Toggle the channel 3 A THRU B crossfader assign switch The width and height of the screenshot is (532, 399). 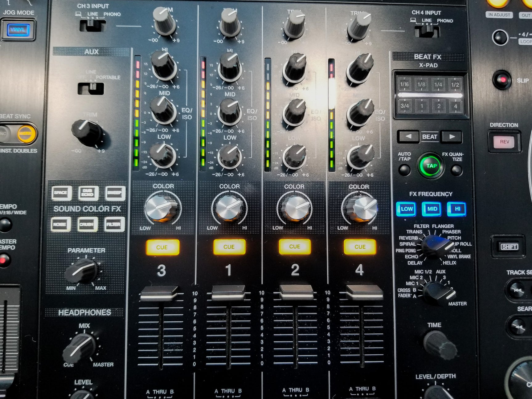coord(160,397)
